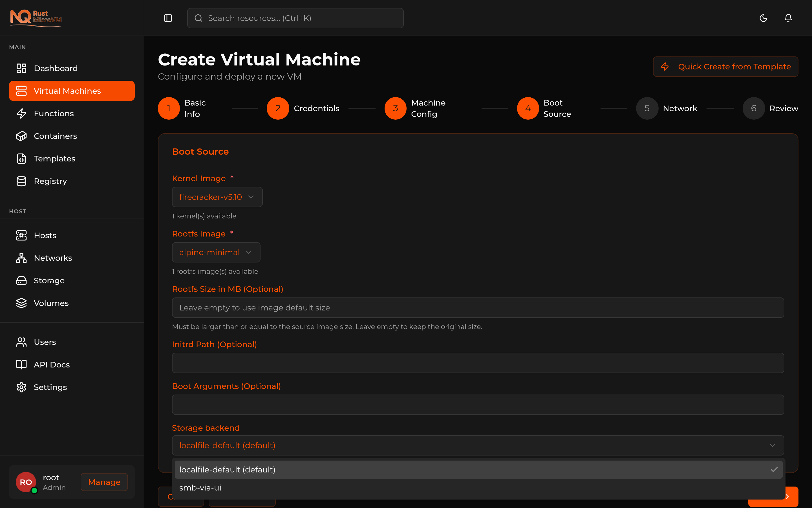The width and height of the screenshot is (812, 508).
Task: Click the Registry database icon
Action: [21, 181]
